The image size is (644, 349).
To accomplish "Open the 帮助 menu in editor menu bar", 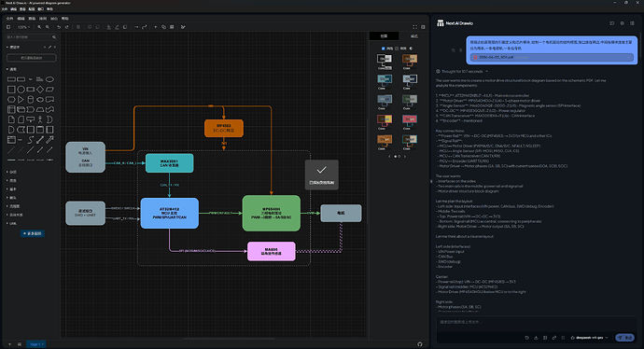I will (65, 19).
